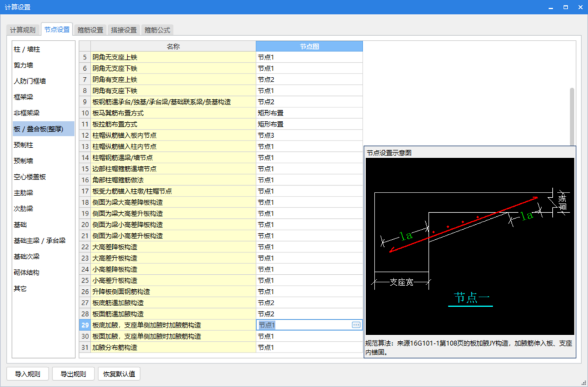588x387 pixels.
Task: Select row 8 阴角有支座下铁
Action: pos(173,91)
